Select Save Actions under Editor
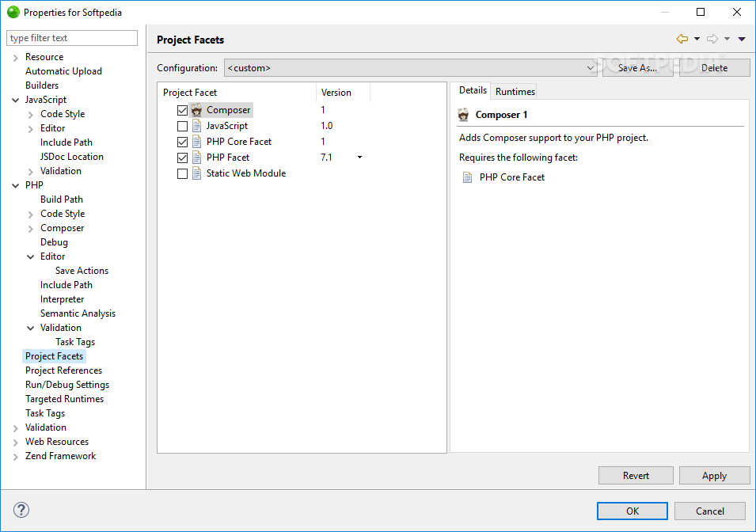The width and height of the screenshot is (756, 532). click(82, 271)
